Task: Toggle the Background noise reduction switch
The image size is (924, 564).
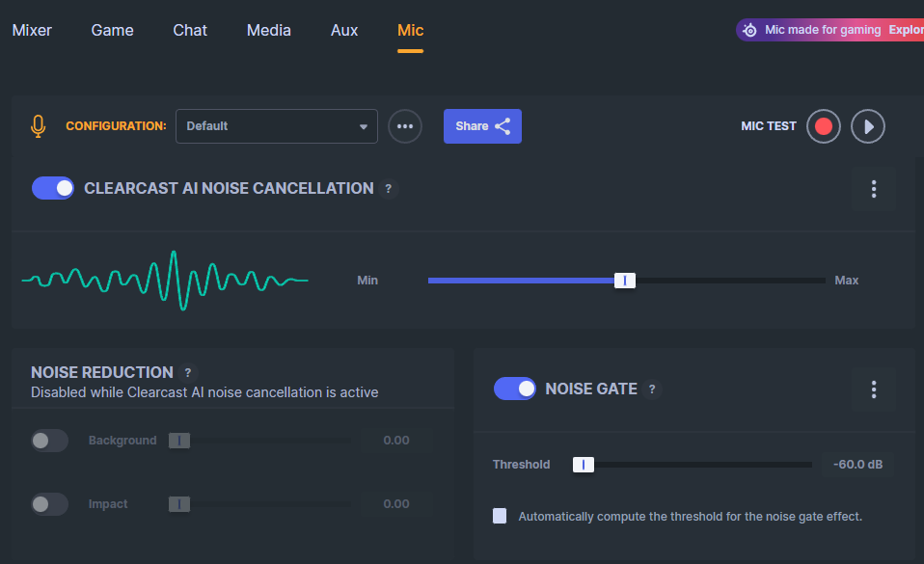Action: tap(49, 441)
